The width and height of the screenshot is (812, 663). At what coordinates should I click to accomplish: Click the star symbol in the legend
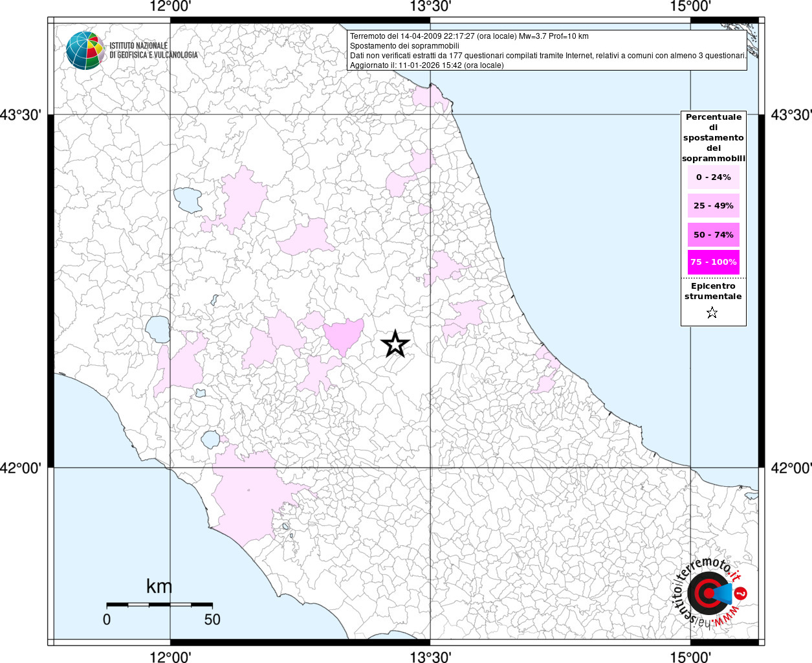pos(712,313)
